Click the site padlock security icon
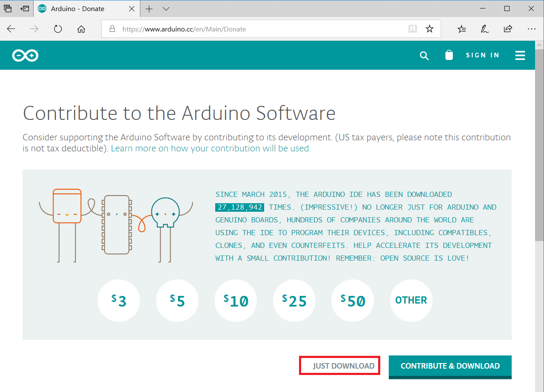This screenshot has height=392, width=544. tap(112, 29)
